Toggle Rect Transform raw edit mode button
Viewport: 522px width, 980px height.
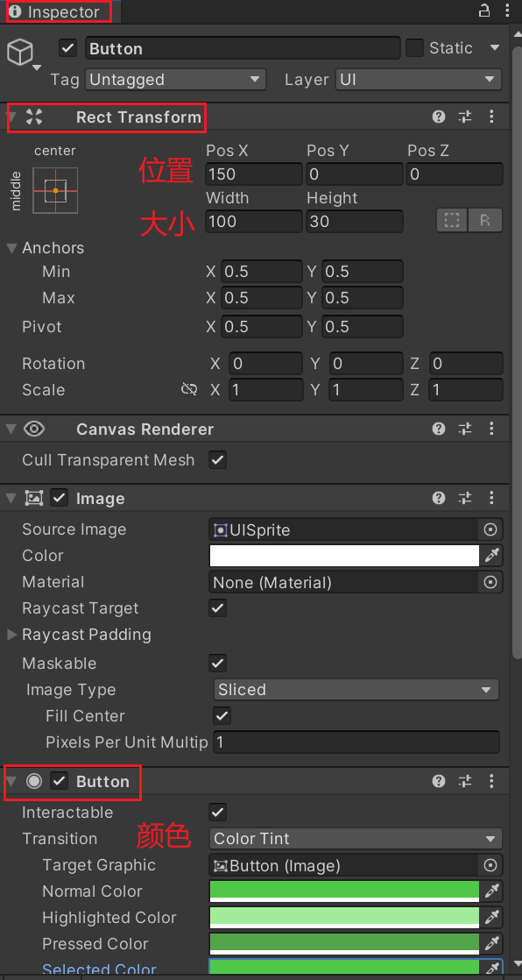click(x=485, y=221)
